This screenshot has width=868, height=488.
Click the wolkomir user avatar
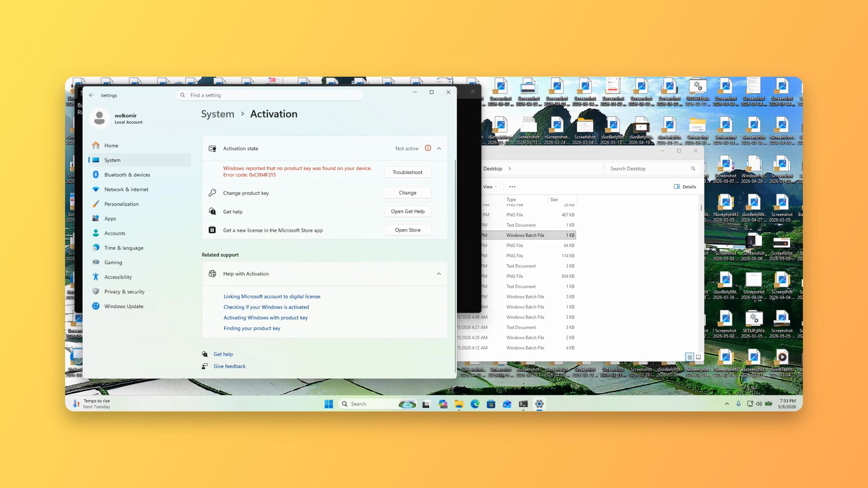[x=99, y=118]
